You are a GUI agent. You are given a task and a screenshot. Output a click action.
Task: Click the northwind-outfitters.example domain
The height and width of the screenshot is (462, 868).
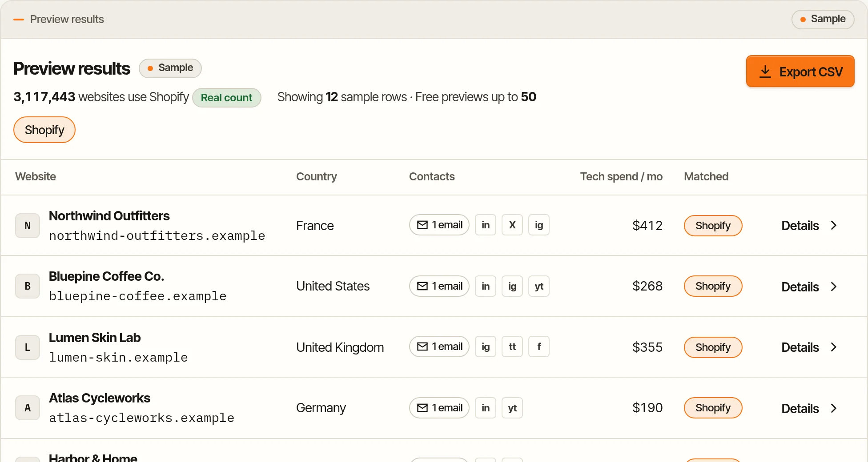pyautogui.click(x=157, y=235)
